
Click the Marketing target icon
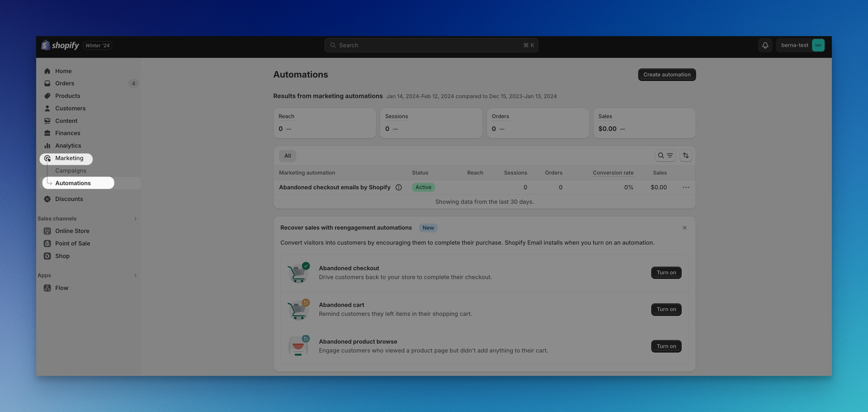click(x=47, y=158)
